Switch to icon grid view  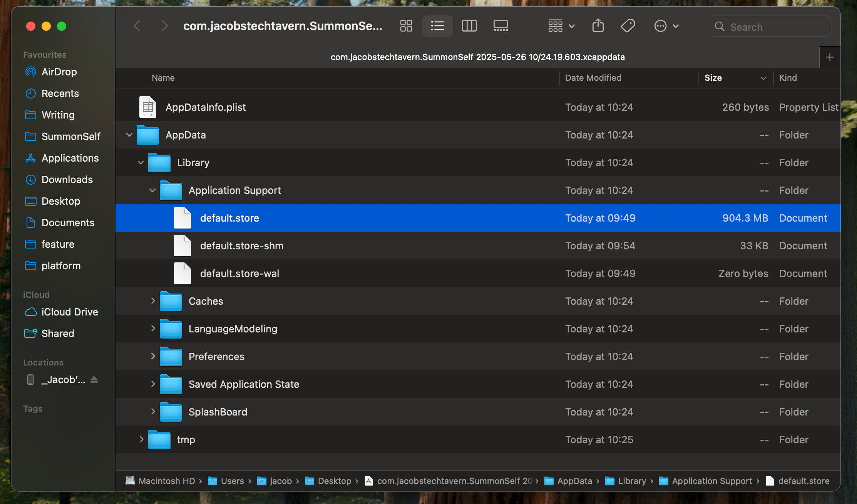click(x=406, y=26)
